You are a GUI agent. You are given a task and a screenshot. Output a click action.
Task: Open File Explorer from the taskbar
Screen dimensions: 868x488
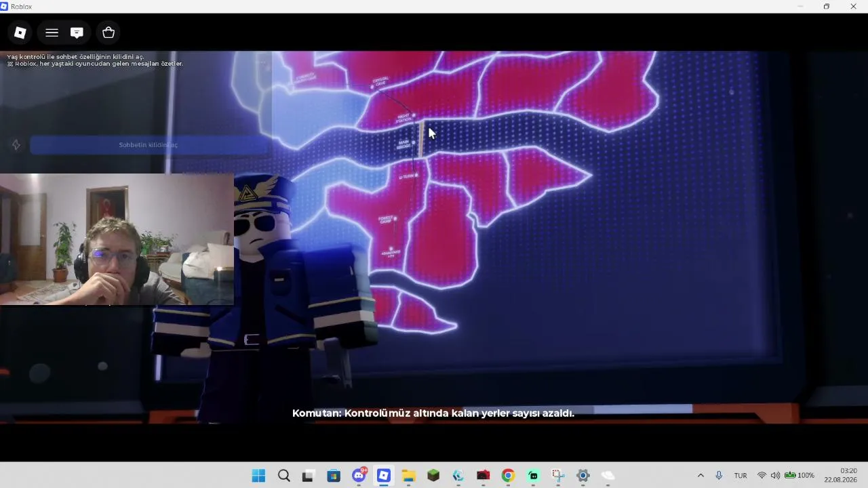(408, 476)
